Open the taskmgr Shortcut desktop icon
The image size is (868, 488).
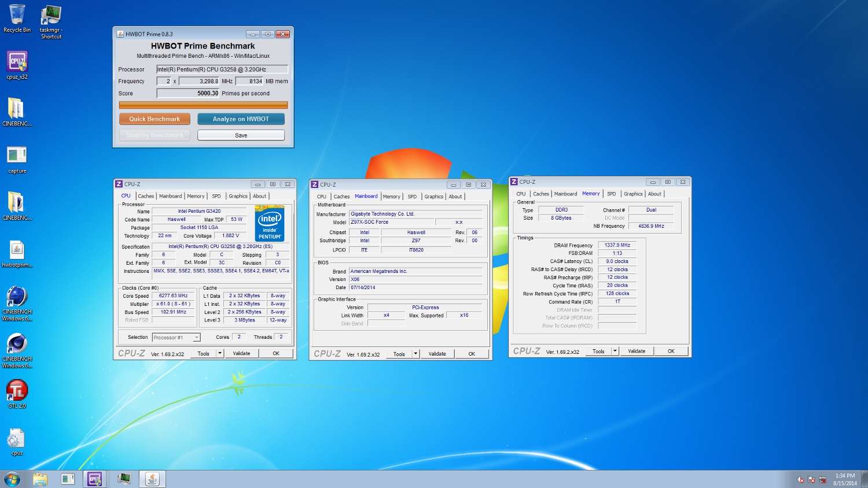[51, 22]
